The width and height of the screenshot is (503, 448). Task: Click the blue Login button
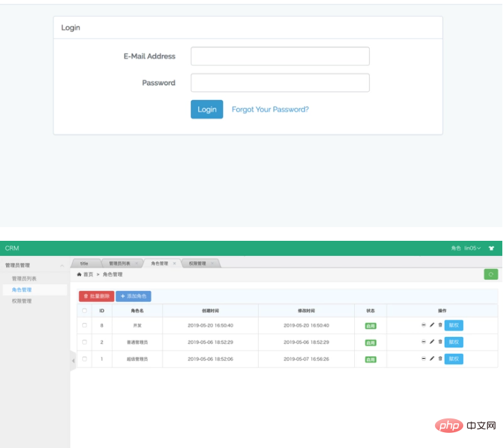coord(207,110)
